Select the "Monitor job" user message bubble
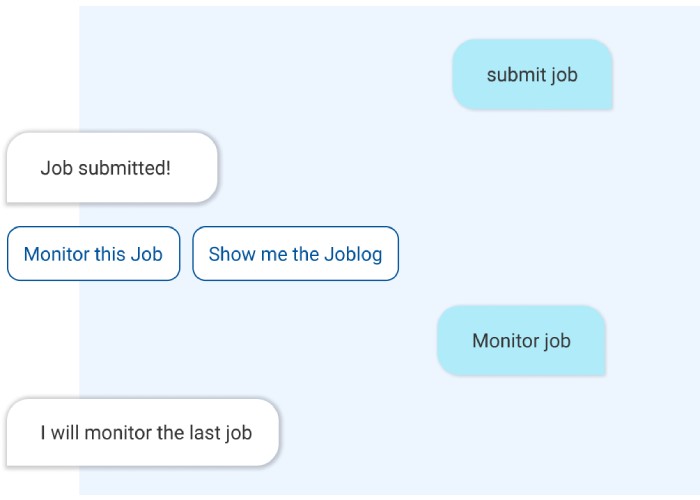 click(521, 341)
